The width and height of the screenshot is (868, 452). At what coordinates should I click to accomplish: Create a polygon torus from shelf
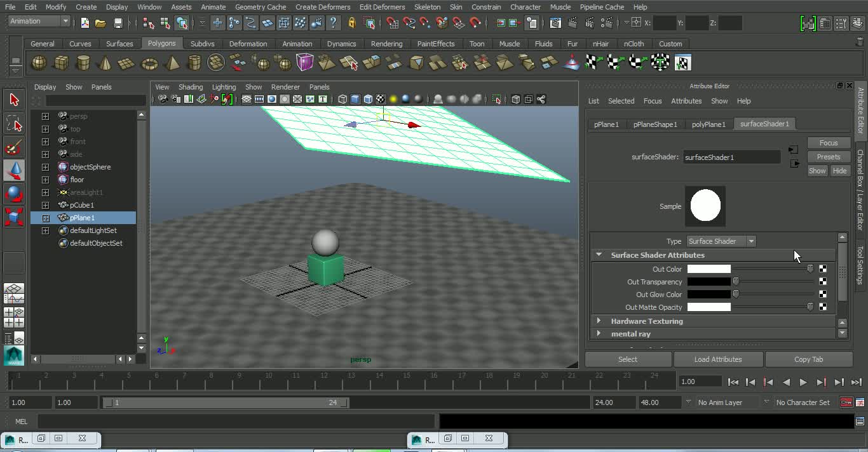click(149, 63)
